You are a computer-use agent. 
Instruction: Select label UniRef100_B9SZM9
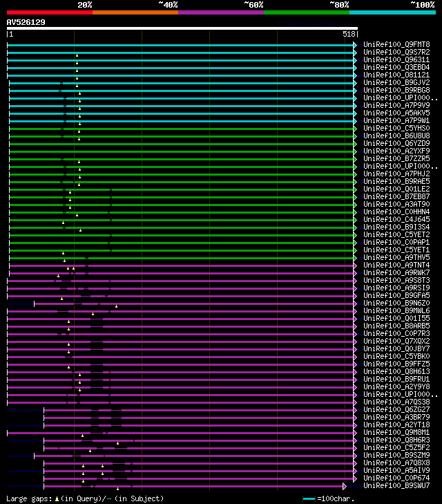(x=396, y=455)
